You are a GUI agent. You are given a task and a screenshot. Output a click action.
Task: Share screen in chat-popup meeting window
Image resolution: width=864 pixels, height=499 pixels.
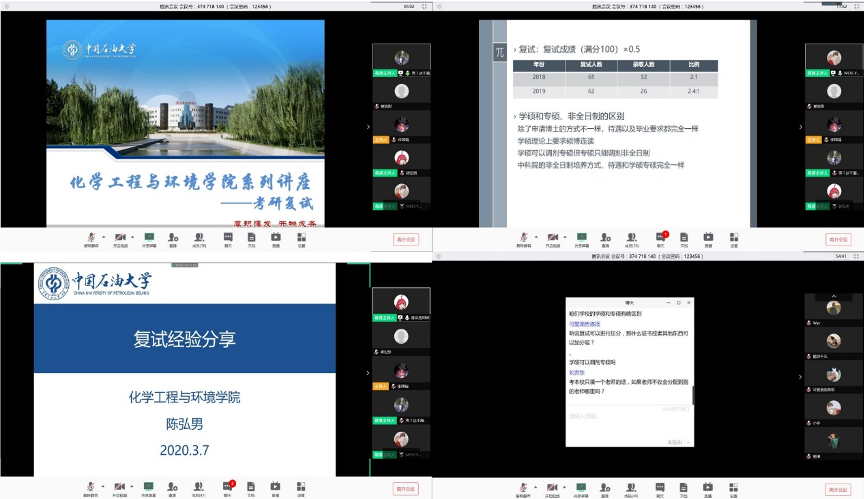[x=581, y=489]
